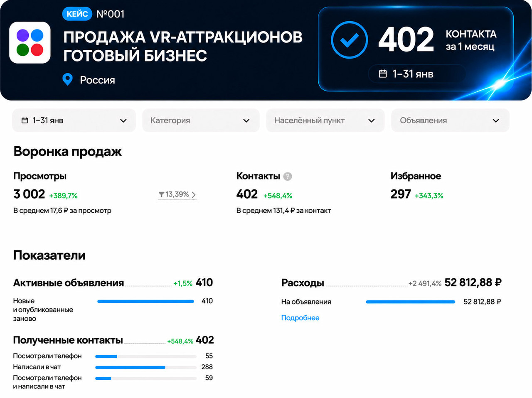The image size is (532, 398).
Task: Click the funnel icon beside 13,39%
Action: click(161, 194)
